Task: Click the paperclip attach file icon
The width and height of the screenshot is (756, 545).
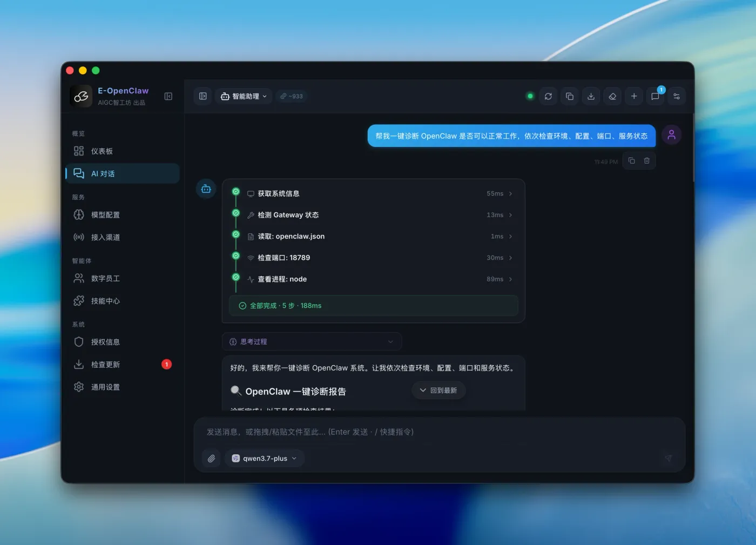Action: (211, 458)
